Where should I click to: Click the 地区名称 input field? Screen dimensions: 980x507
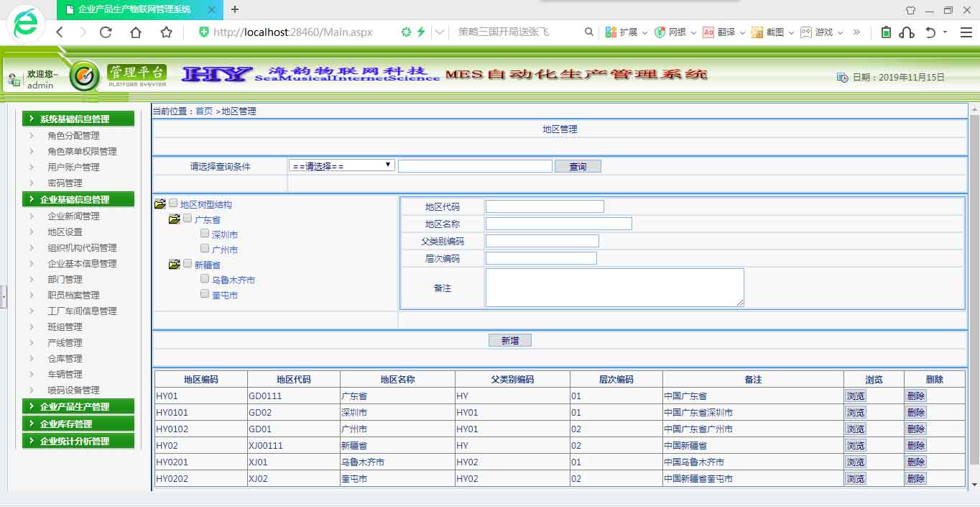click(x=558, y=224)
